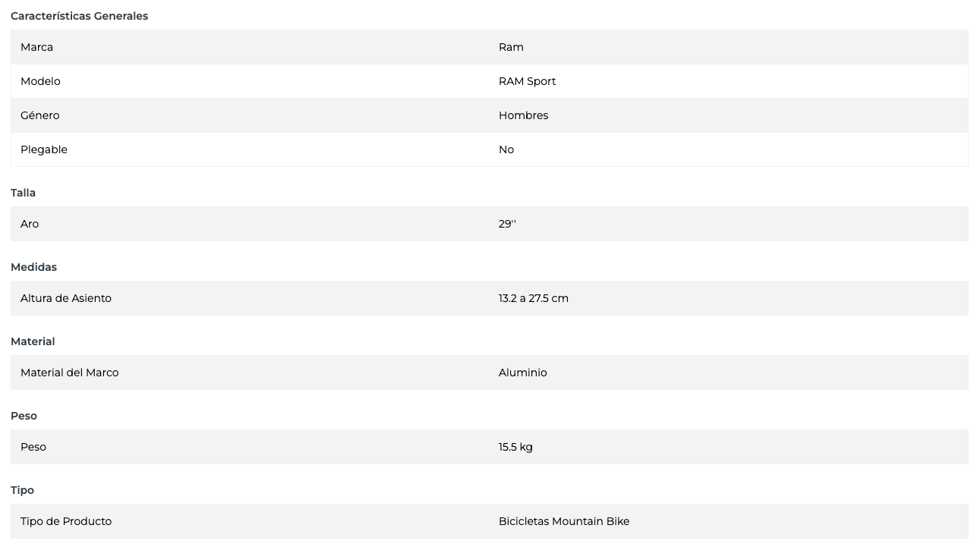Click the Talla section heading

pyautogui.click(x=23, y=193)
